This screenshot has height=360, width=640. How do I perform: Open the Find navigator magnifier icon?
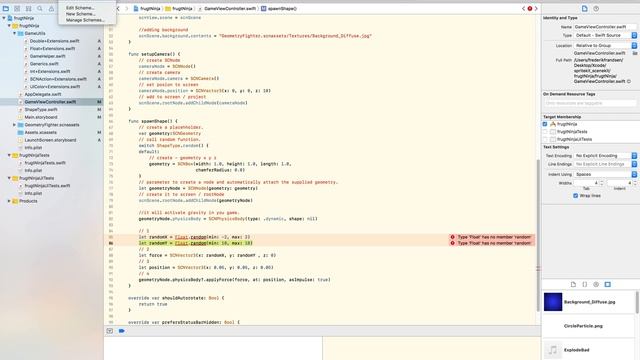click(40, 8)
